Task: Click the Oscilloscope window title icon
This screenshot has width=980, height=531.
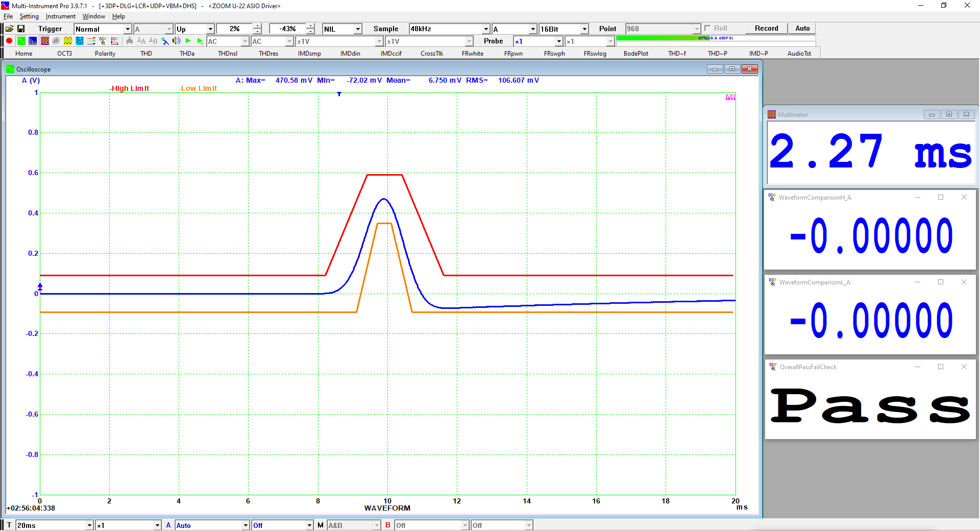Action: (x=10, y=69)
